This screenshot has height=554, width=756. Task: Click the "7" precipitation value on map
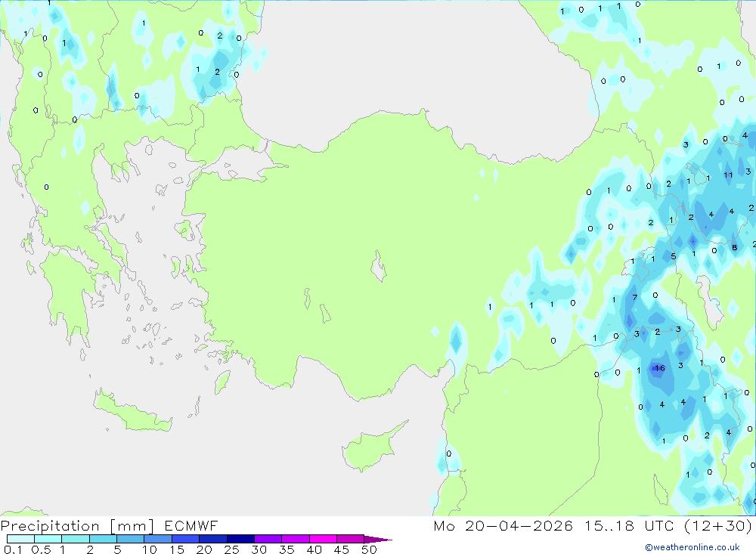pyautogui.click(x=634, y=298)
